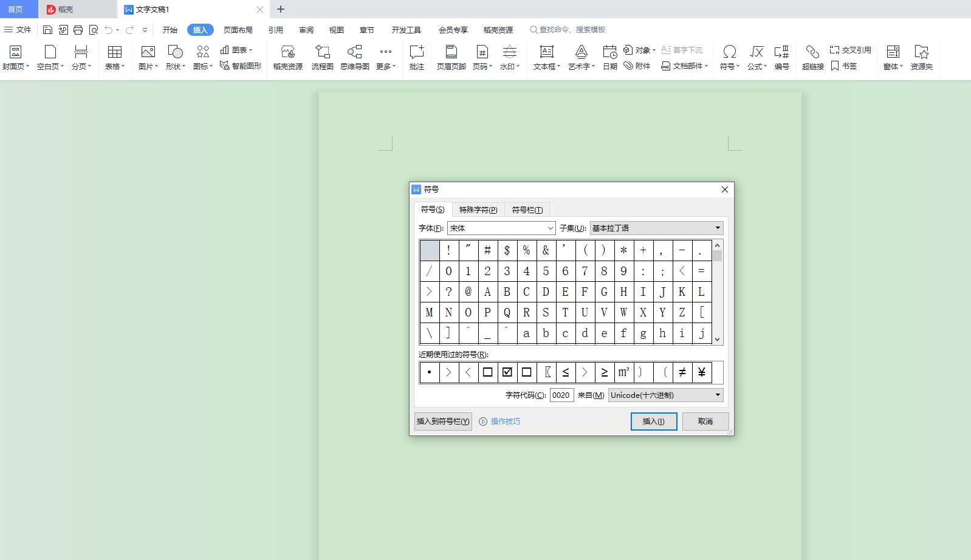Click the search commands (查找命令) box
The image size is (971, 560).
point(568,30)
